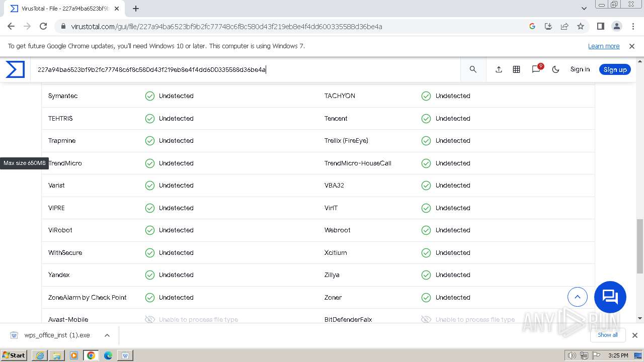Click Yandex vendor name

59,275
